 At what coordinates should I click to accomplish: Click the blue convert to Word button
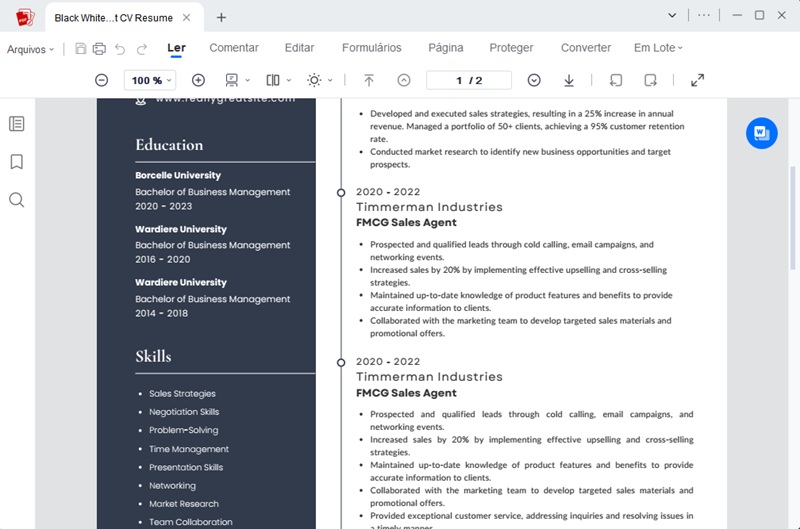click(x=761, y=133)
